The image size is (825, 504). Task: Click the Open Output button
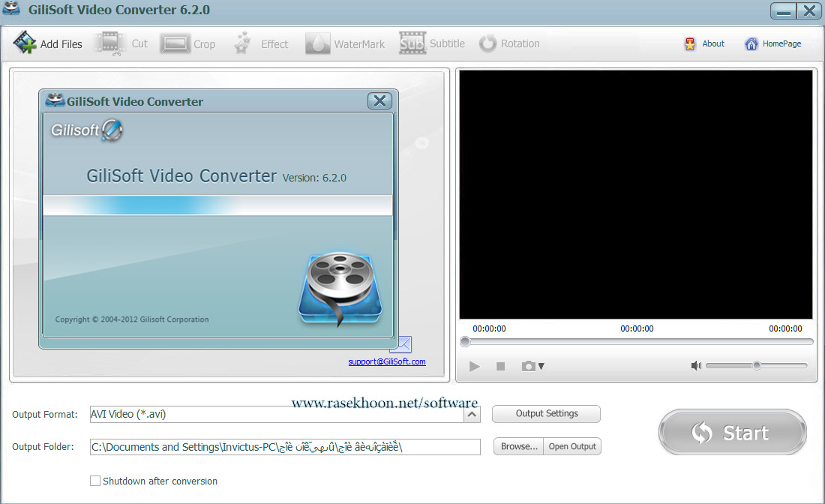click(572, 446)
